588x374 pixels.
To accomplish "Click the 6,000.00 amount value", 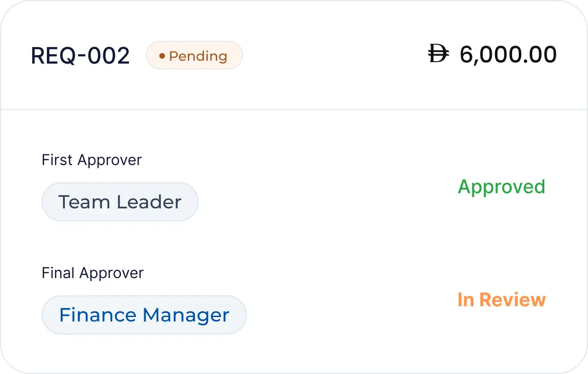I will point(508,55).
